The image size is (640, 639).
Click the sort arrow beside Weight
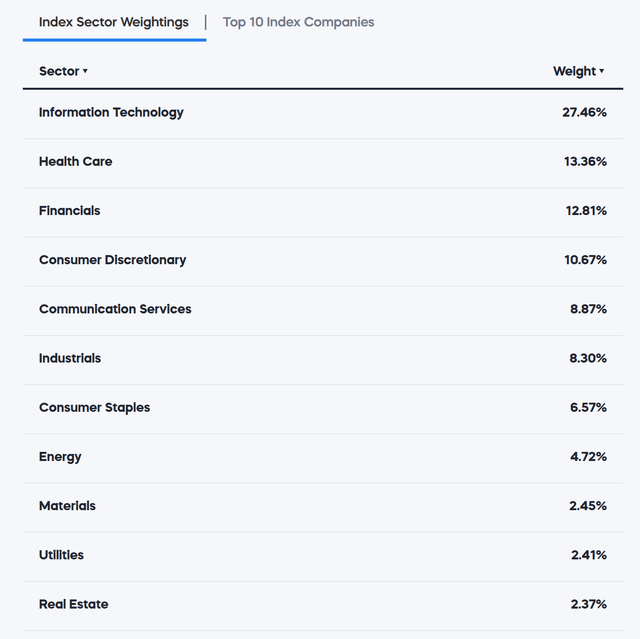click(602, 72)
